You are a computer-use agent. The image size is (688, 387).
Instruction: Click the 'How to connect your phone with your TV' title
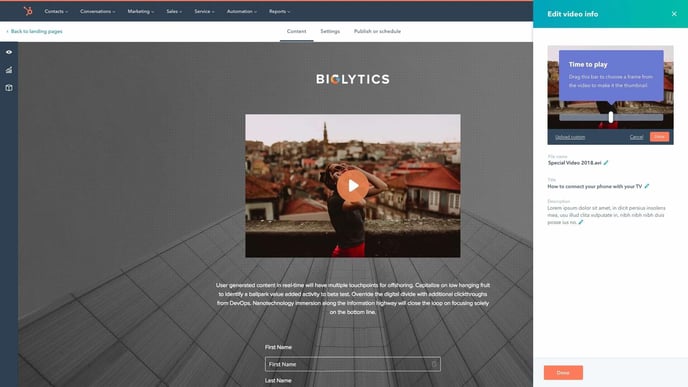tap(595, 186)
